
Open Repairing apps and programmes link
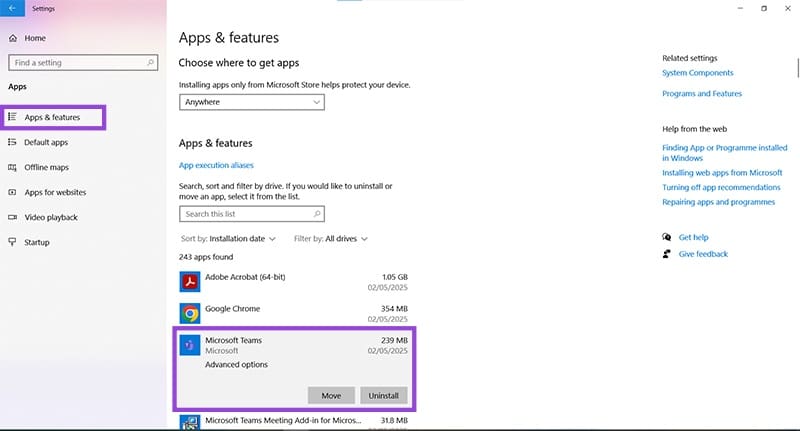coord(718,202)
